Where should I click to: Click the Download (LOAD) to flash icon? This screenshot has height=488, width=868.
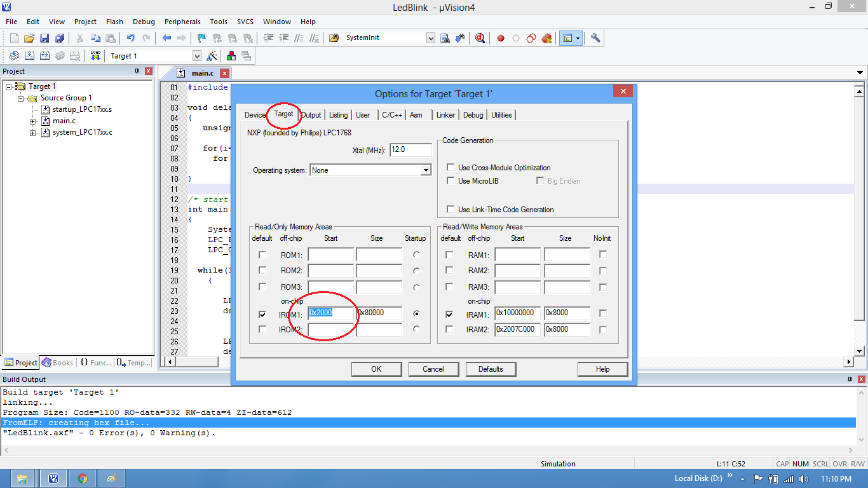tap(95, 56)
